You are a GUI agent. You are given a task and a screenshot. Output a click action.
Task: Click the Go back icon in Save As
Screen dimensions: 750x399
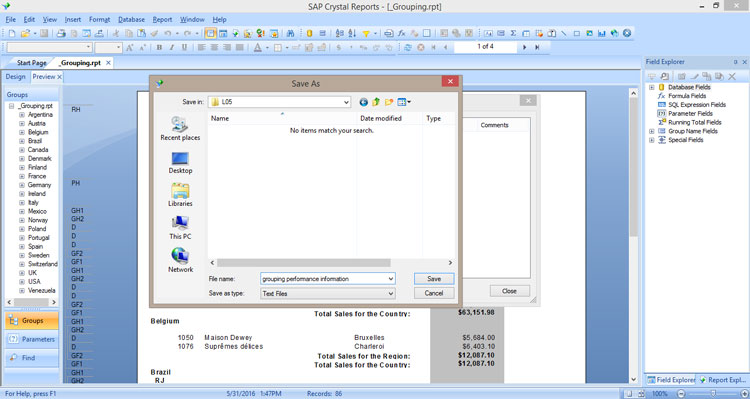coord(364,102)
